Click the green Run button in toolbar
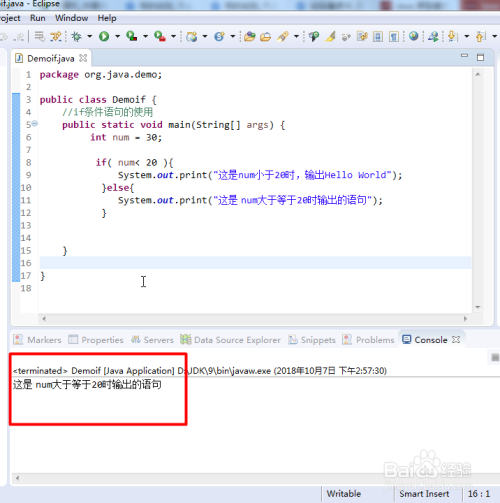This screenshot has height=503, width=500. pyautogui.click(x=104, y=36)
